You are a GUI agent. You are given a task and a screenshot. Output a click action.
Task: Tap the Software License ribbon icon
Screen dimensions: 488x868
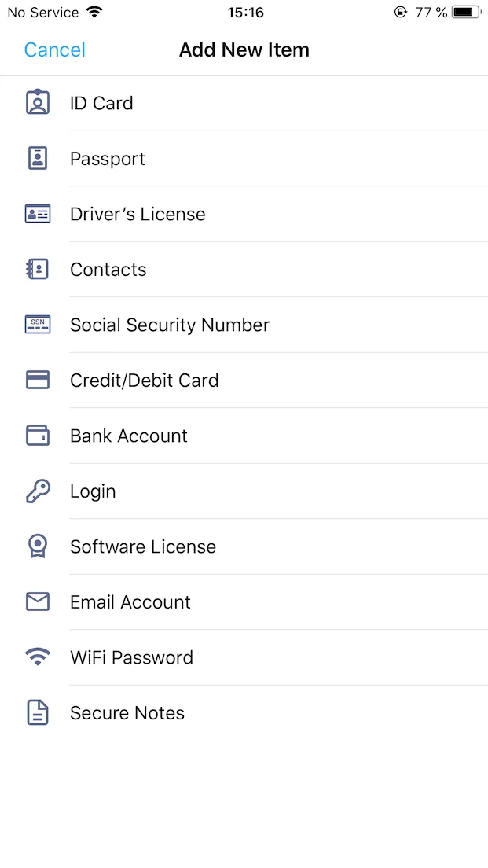[x=37, y=546]
